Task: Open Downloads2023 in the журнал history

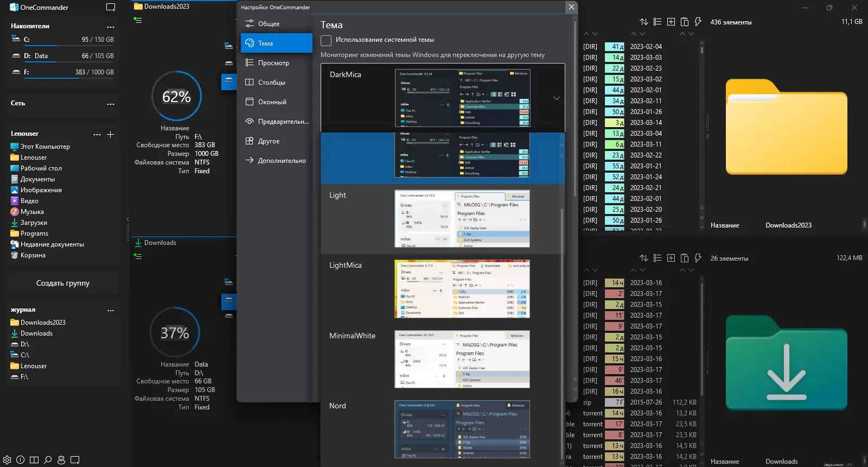Action: pyautogui.click(x=38, y=323)
